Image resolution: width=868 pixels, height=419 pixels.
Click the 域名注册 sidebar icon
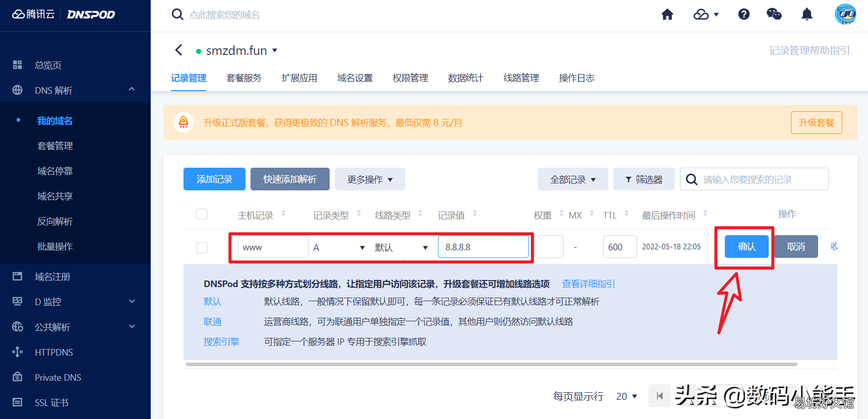18,276
